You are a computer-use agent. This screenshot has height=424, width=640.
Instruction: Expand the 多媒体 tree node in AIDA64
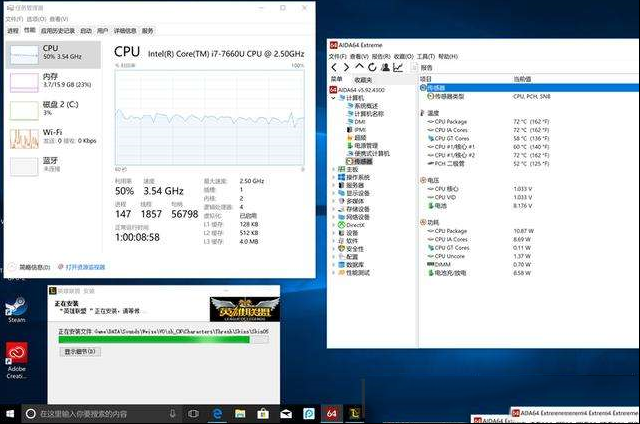click(x=333, y=201)
